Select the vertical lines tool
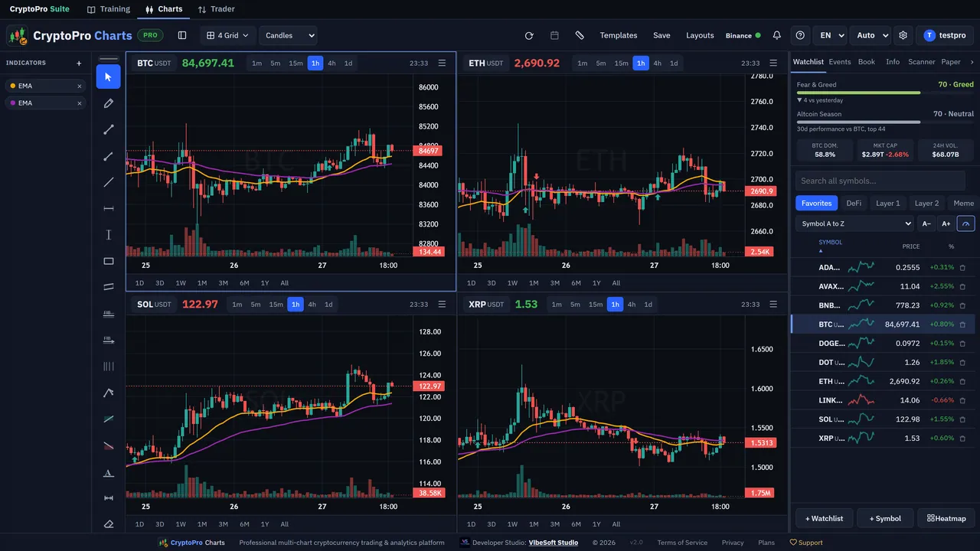The image size is (980, 551). [108, 367]
